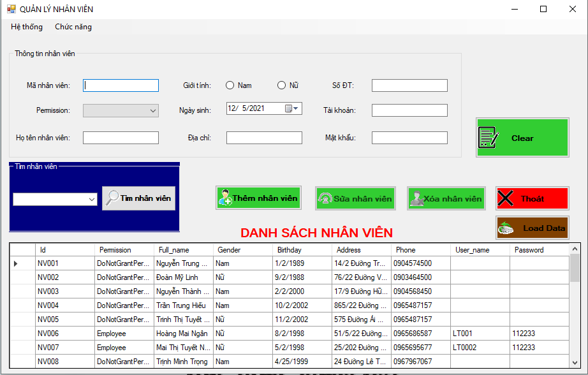Open the Ngày sinh date picker arrow
The width and height of the screenshot is (588, 375).
pos(296,108)
